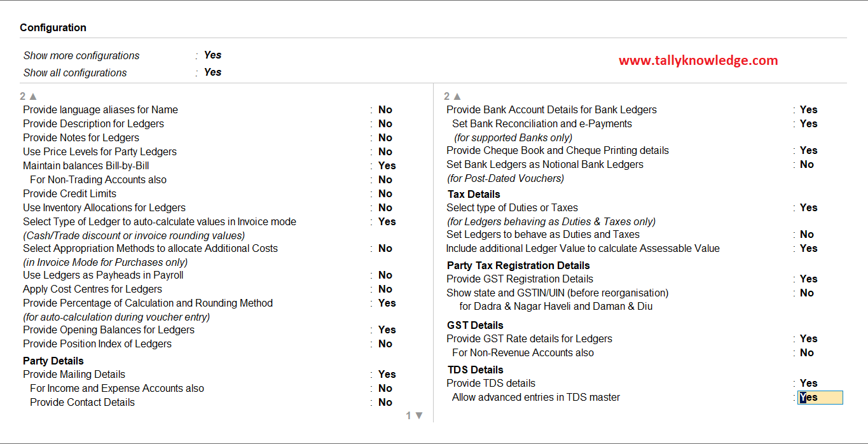The height and width of the screenshot is (444, 868).
Task: Enable "Provide Credit Limits"
Action: click(x=385, y=193)
